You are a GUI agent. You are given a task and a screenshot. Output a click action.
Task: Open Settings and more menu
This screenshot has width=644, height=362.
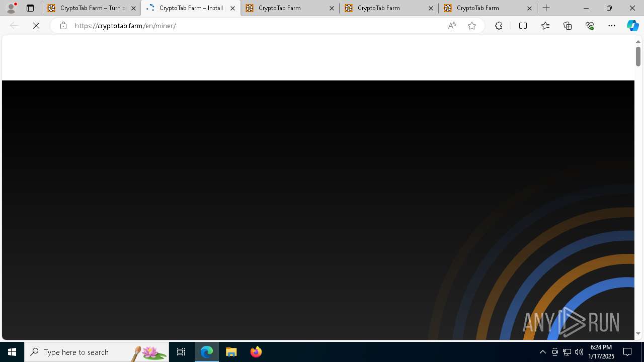(612, 26)
